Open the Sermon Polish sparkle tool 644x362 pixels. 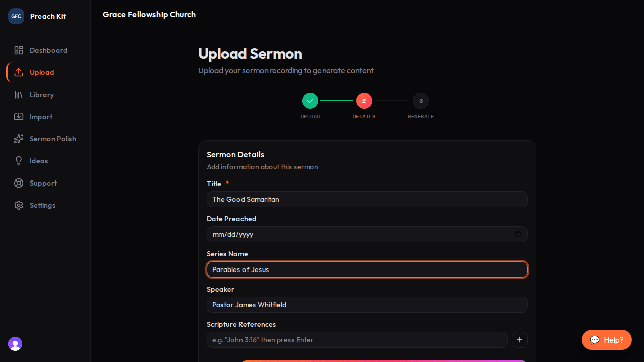[19, 139]
